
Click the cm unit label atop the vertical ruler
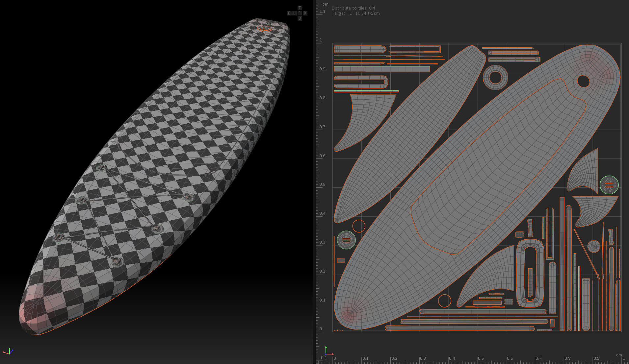click(325, 4)
